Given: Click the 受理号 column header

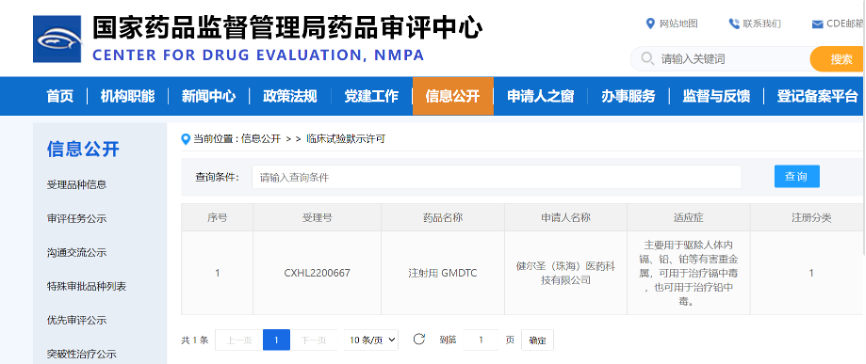Looking at the screenshot, I should (317, 218).
